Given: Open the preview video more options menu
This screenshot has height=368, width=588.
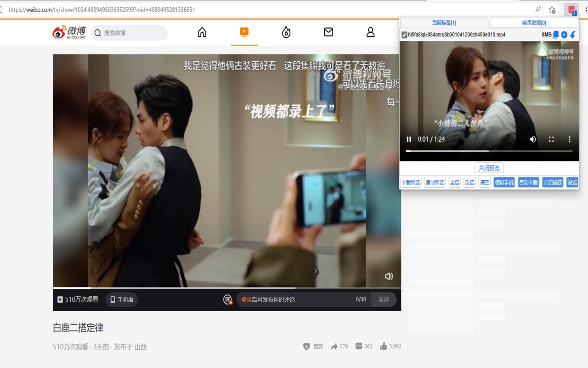Looking at the screenshot, I should coord(570,139).
